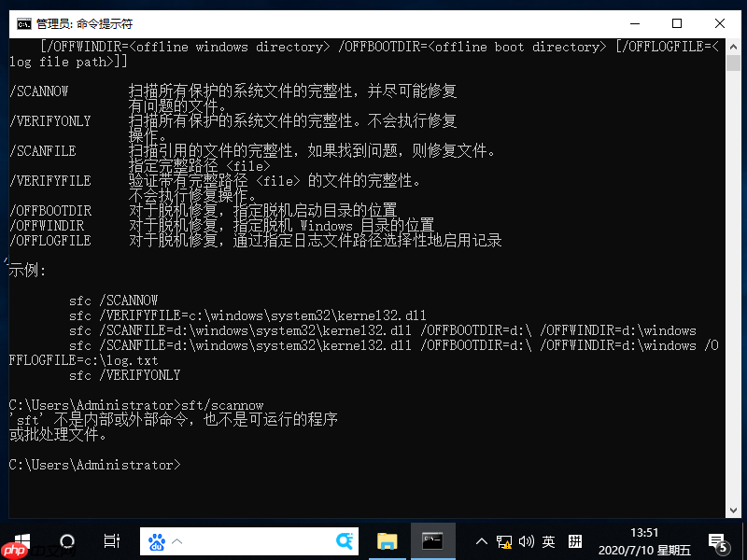The width and height of the screenshot is (747, 560).
Task: Launch the blue Baidu app from the taskbar
Action: 345,541
